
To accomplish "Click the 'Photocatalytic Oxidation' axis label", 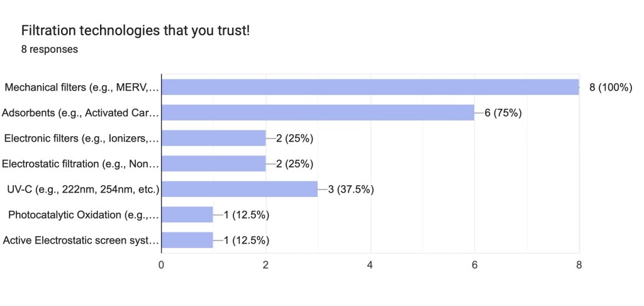I will [84, 215].
